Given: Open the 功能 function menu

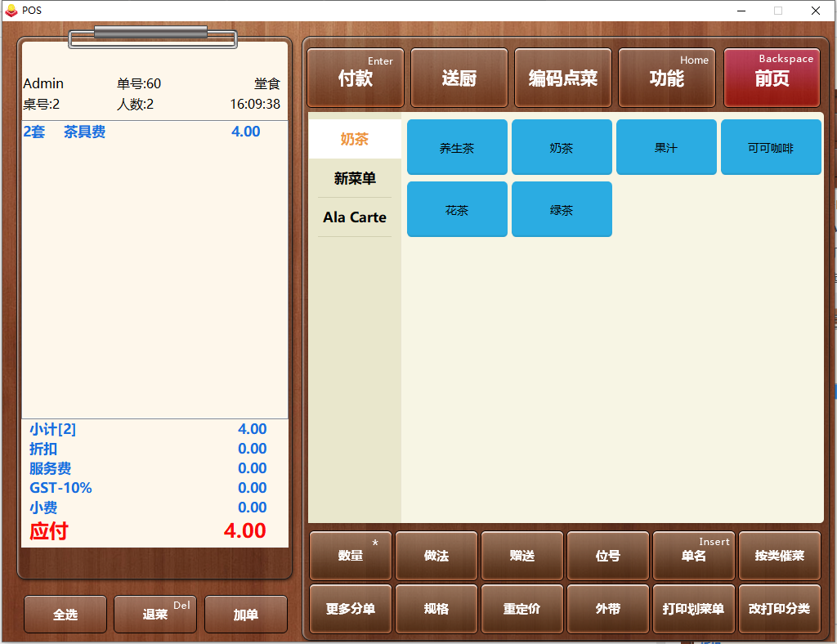Looking at the screenshot, I should coord(667,78).
